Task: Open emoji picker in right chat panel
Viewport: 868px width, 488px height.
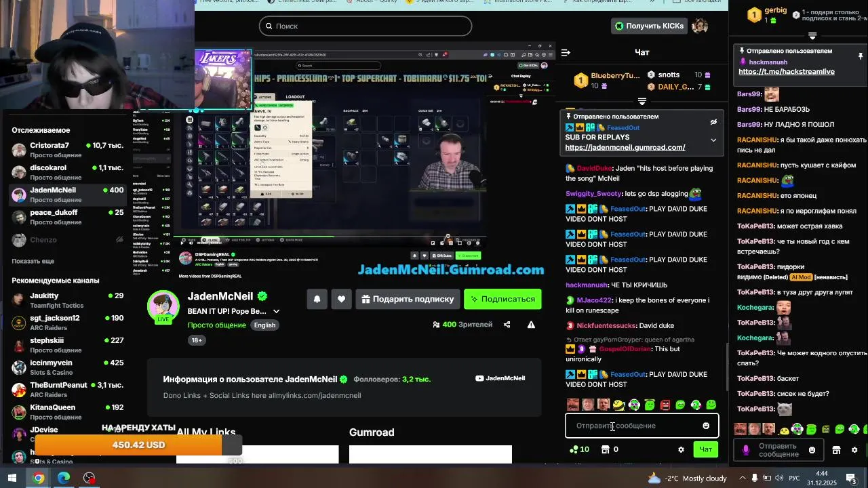Action: [812, 450]
